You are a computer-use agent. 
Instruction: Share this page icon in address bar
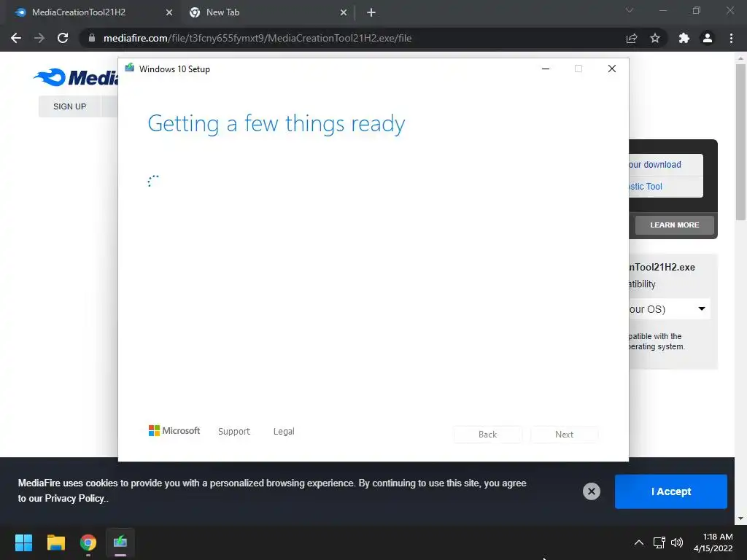click(x=632, y=38)
